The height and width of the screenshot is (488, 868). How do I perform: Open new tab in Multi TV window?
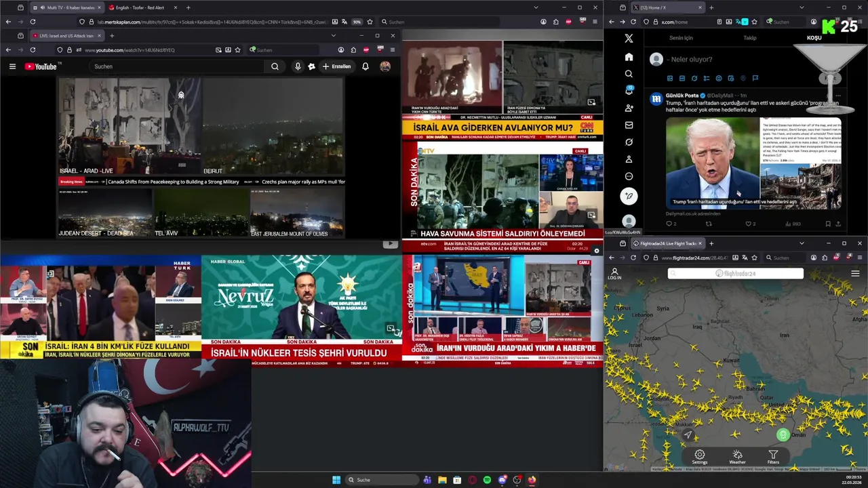(188, 7)
